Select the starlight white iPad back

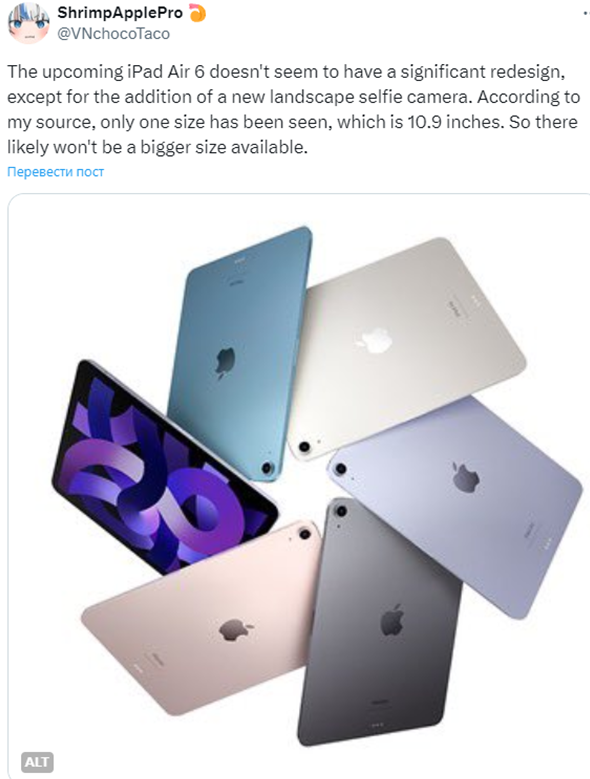pyautogui.click(x=405, y=348)
